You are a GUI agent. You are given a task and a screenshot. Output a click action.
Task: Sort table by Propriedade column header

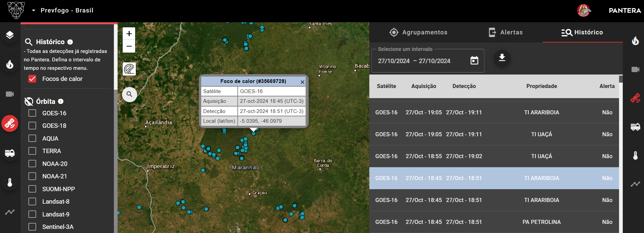[x=542, y=86]
